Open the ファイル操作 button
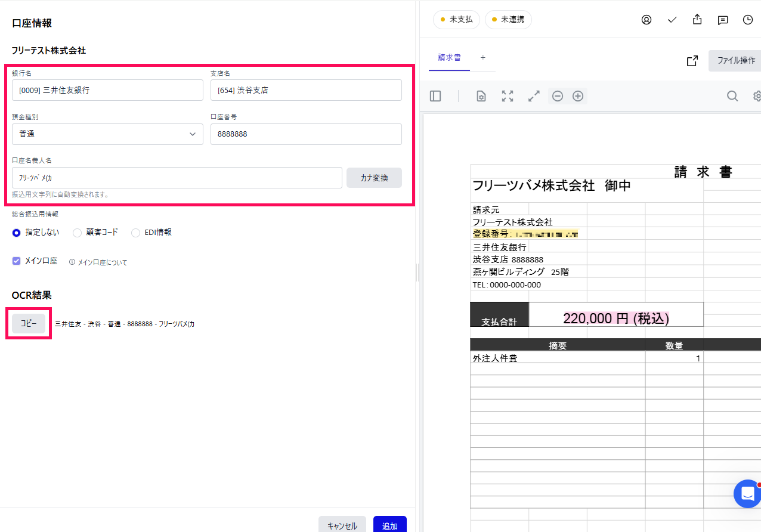Viewport: 761px width, 532px height. tap(735, 61)
